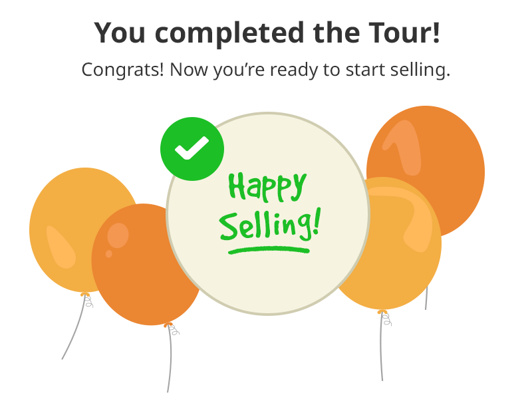Viewport: 532px width, 399px height.
Task: Click the word "Tour!" in the heading
Action: [404, 33]
